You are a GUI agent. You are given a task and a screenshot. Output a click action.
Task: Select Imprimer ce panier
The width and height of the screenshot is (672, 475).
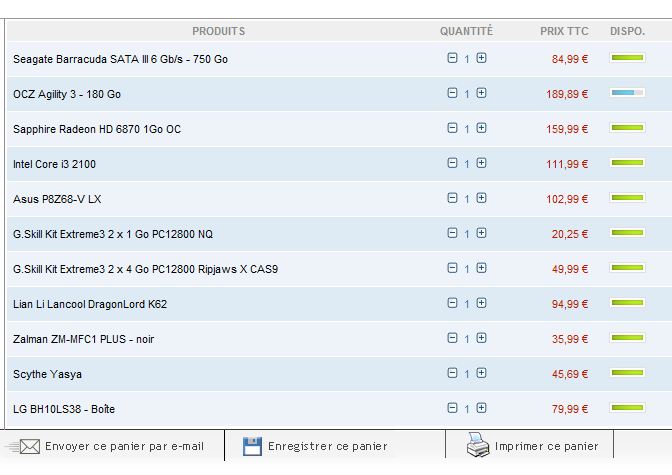(x=546, y=446)
